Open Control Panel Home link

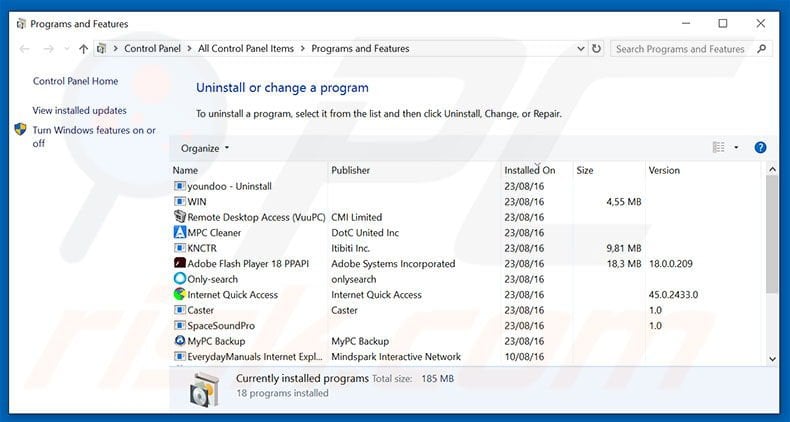(76, 81)
